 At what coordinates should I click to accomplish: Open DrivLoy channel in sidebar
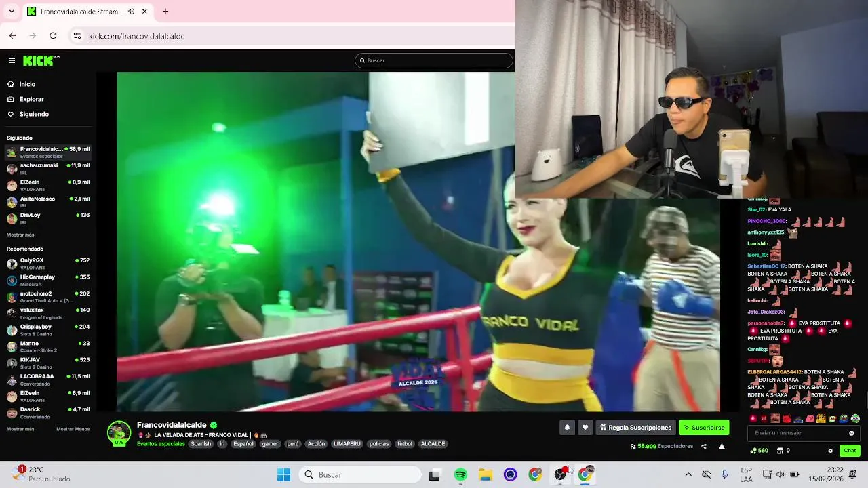coord(48,218)
